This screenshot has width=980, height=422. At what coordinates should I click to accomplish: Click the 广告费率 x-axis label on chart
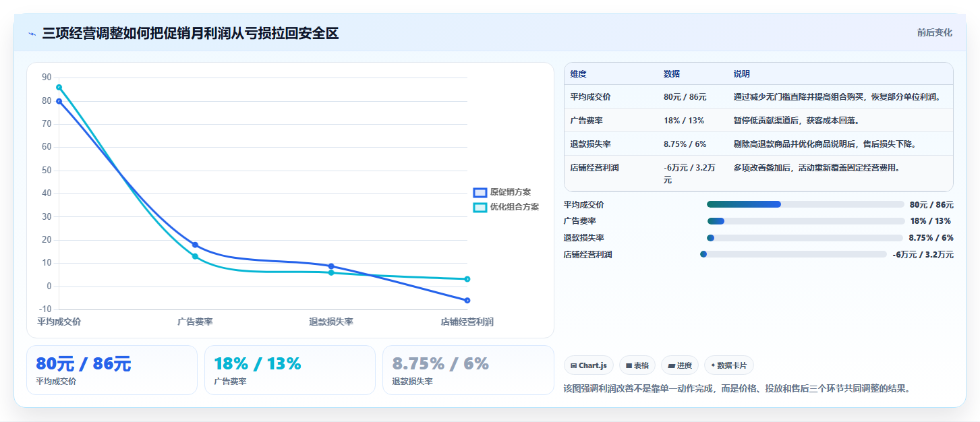[195, 322]
